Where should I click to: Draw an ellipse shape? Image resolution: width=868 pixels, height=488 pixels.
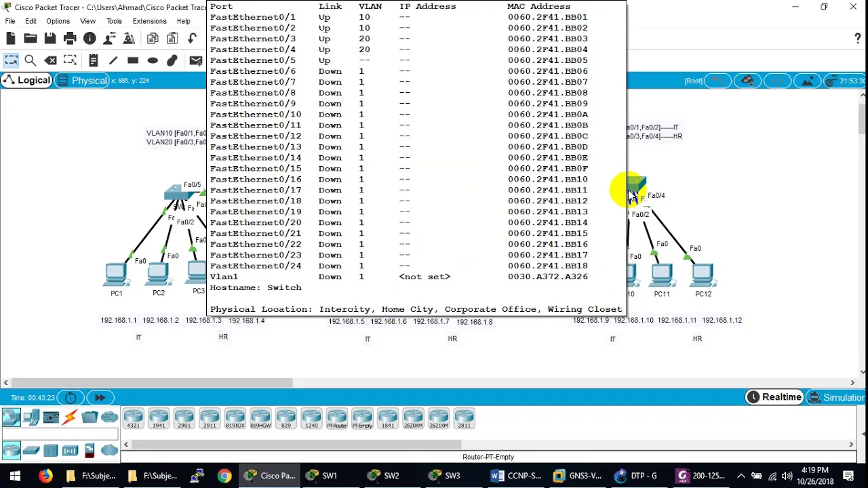pyautogui.click(x=153, y=61)
